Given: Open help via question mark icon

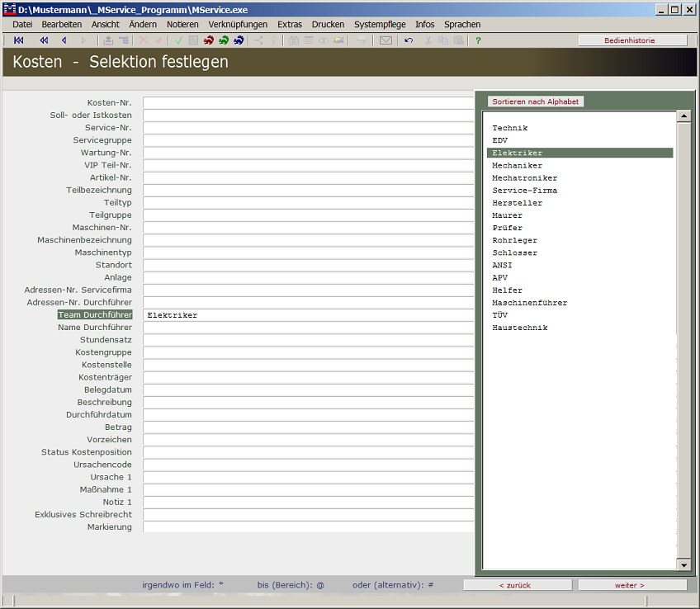Looking at the screenshot, I should [478, 40].
